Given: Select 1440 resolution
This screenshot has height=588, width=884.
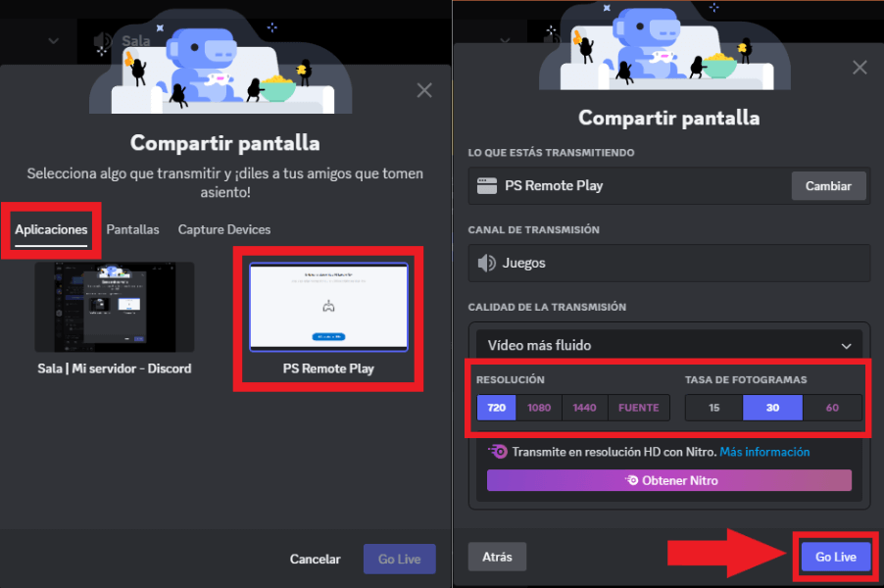Looking at the screenshot, I should (585, 408).
